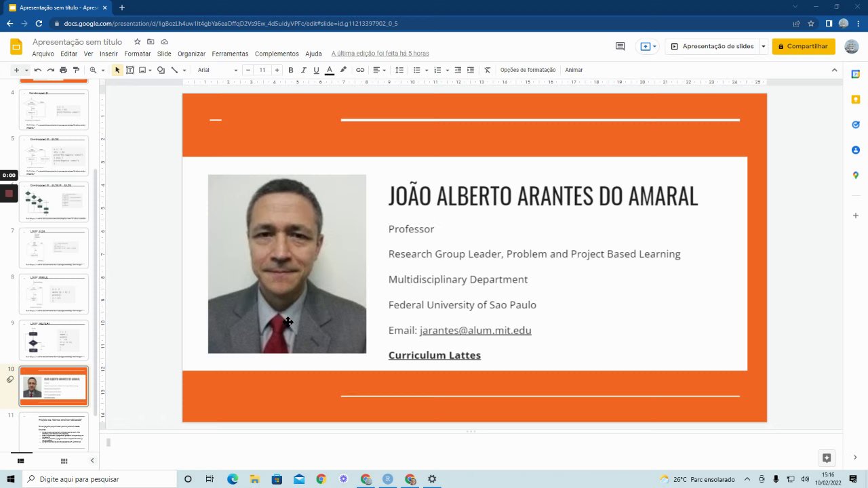The width and height of the screenshot is (868, 488).
Task: Toggle Bold formatting
Action: coord(291,70)
